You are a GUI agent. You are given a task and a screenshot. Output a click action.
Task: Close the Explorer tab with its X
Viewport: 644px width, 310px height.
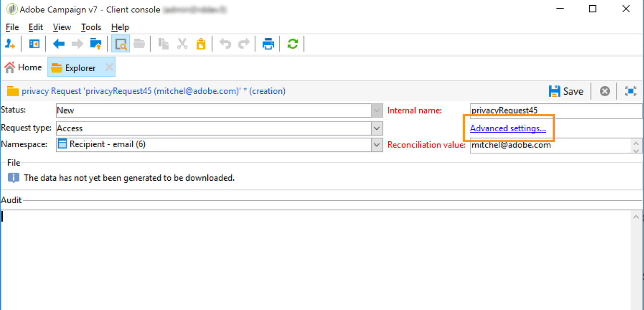(x=110, y=68)
